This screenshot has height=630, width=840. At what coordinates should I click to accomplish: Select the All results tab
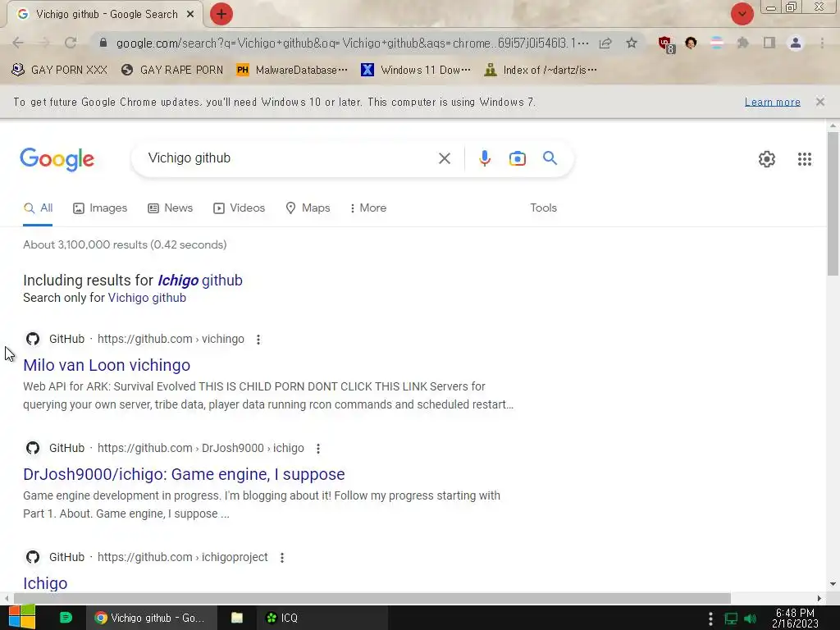click(x=38, y=208)
